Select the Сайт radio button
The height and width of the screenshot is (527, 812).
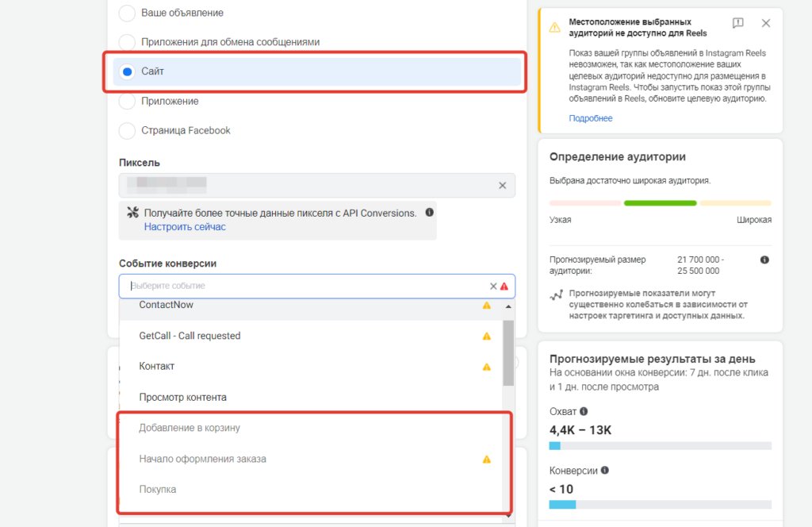[x=127, y=71]
